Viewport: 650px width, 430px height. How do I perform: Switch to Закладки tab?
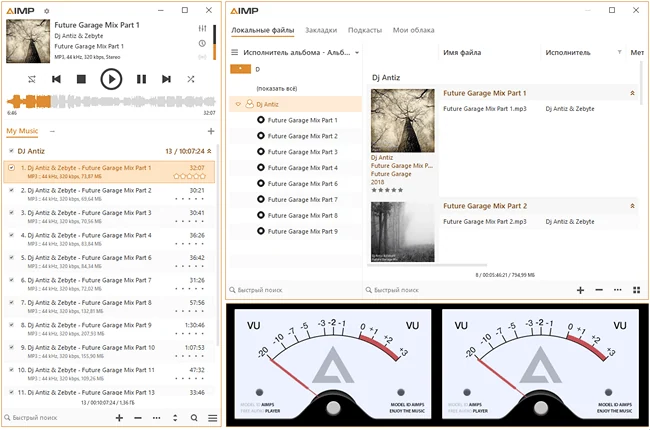[x=321, y=30]
